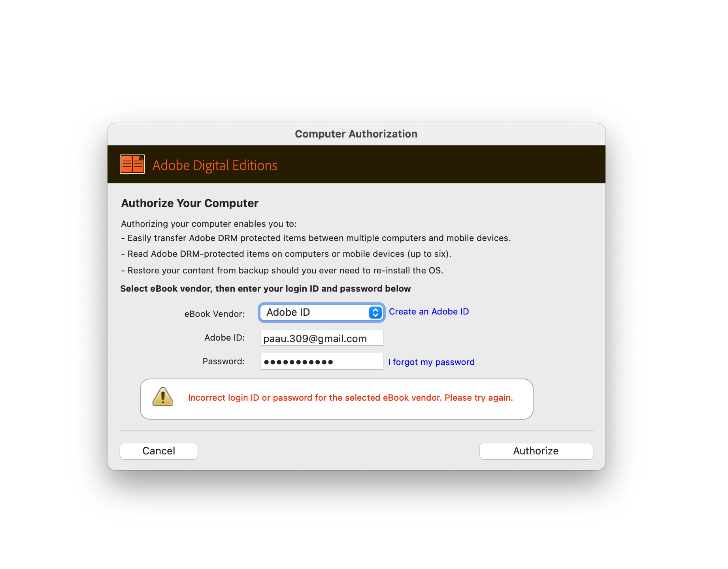The width and height of the screenshot is (728, 569).
Task: Open the I forgot my password link
Action: click(431, 362)
